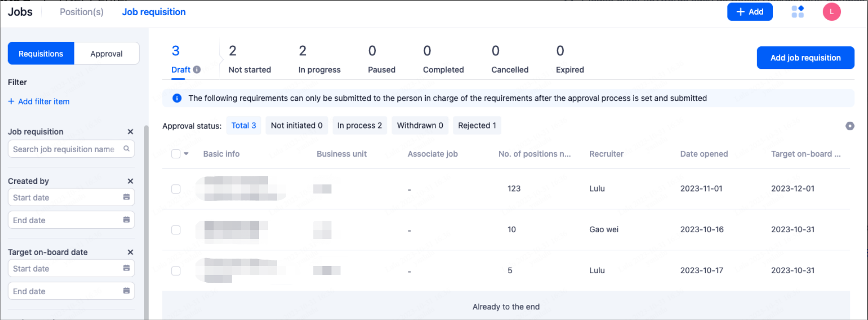The image size is (868, 320).
Task: Open table column settings gear icon
Action: (x=849, y=126)
